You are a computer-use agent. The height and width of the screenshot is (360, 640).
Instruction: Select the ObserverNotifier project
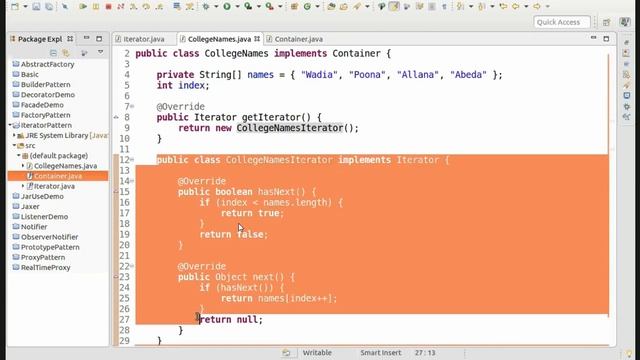pyautogui.click(x=45, y=237)
